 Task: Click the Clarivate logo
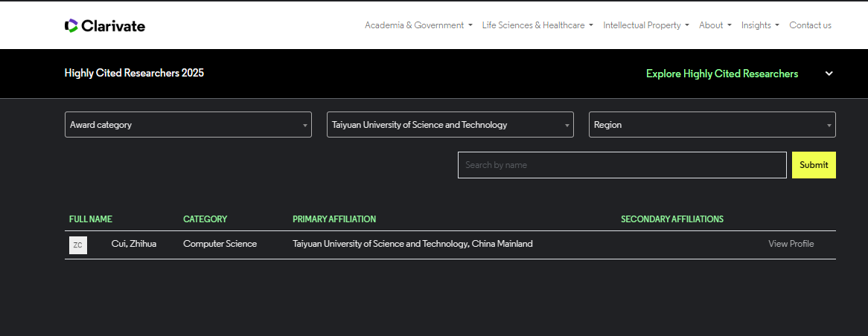point(105,25)
